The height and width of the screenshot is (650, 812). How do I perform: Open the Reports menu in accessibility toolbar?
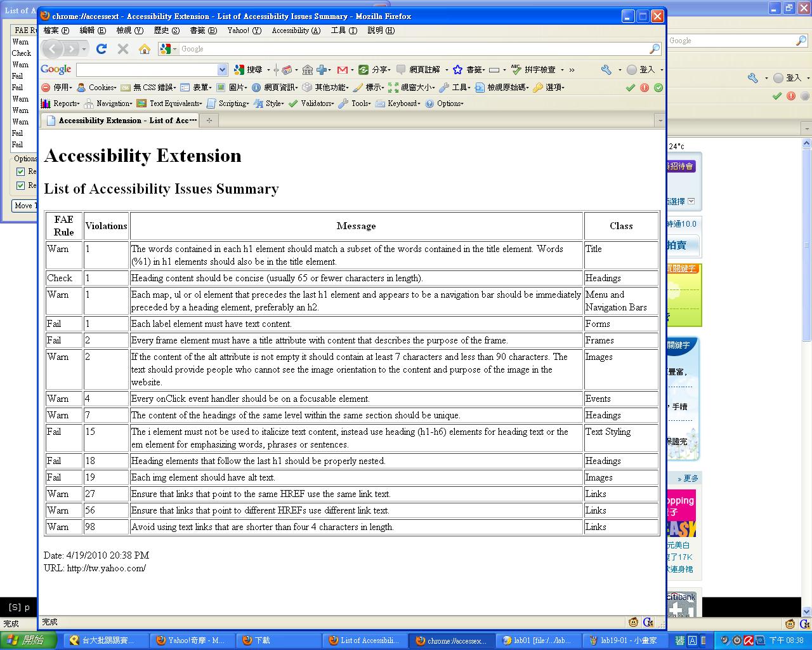point(60,103)
